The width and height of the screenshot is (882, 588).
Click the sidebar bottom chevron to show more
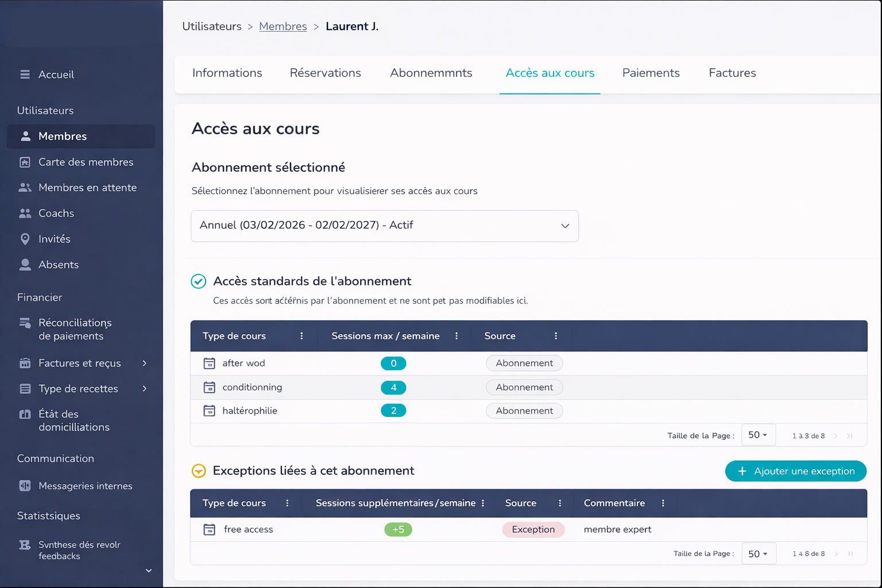tap(149, 571)
